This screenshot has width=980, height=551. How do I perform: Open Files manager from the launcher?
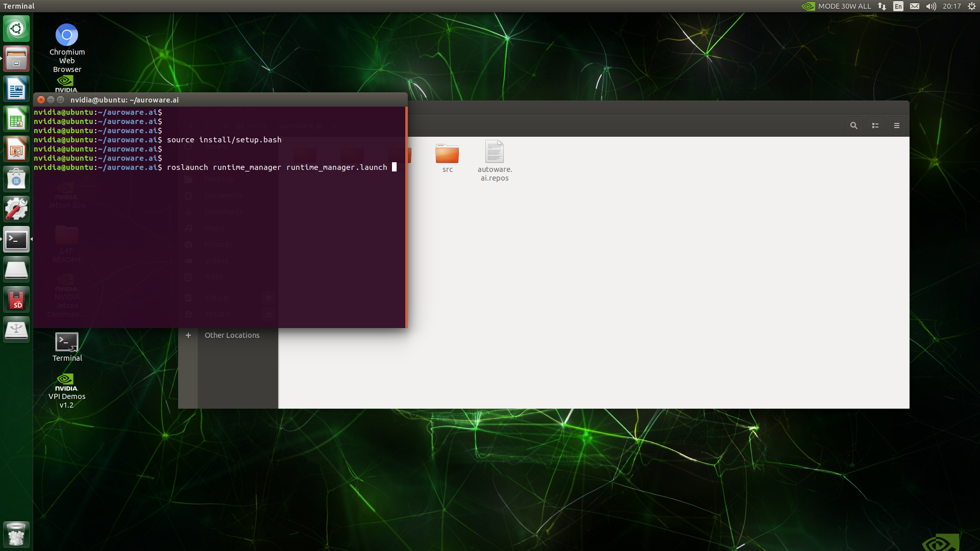coord(16,59)
